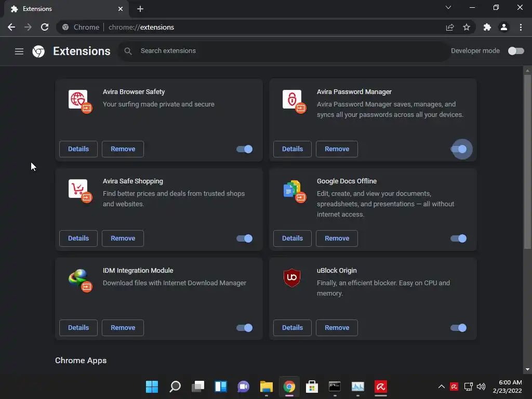
Task: Open Windows taskbar search
Action: click(x=175, y=387)
